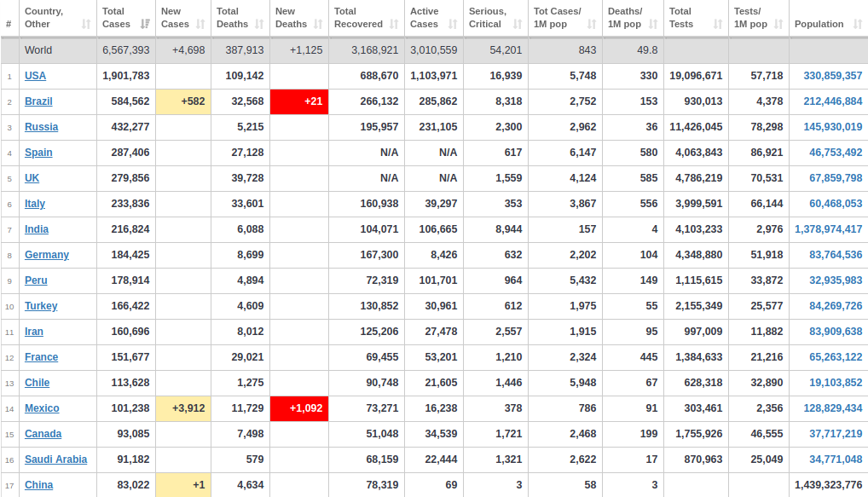The height and width of the screenshot is (497, 868).
Task: Sort by Country, Other column sort icon
Action: 86,25
